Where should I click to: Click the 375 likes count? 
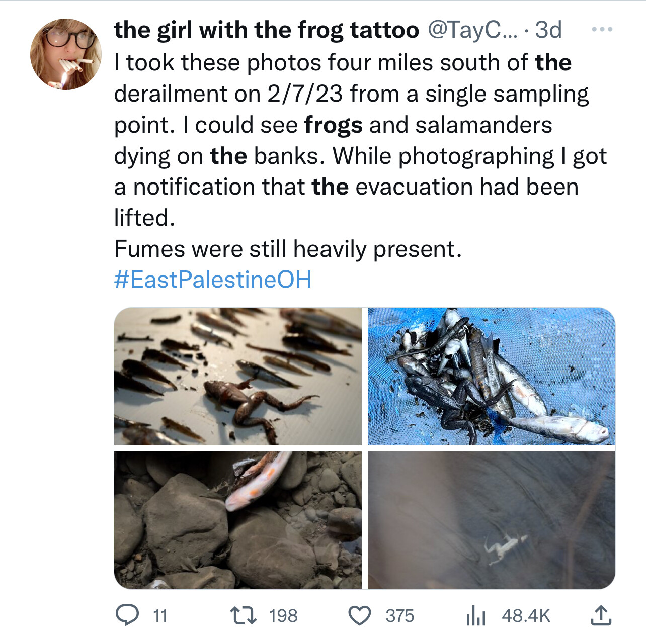coord(400,616)
